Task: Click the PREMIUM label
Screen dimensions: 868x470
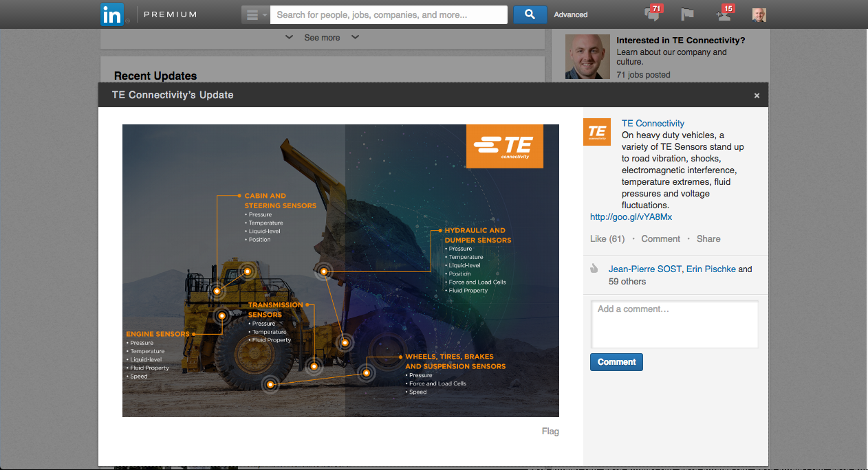Action: click(x=171, y=14)
